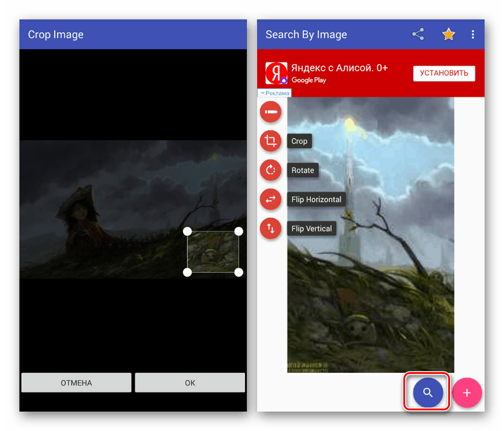The height and width of the screenshot is (431, 504).
Task: Tap the Яндекс с Алисой ad title
Action: 340,68
